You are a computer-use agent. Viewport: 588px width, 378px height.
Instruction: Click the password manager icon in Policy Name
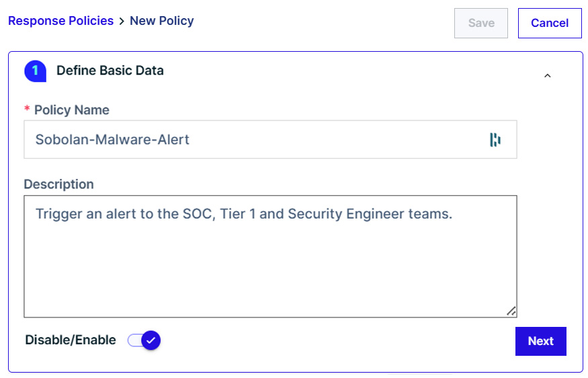pos(495,140)
